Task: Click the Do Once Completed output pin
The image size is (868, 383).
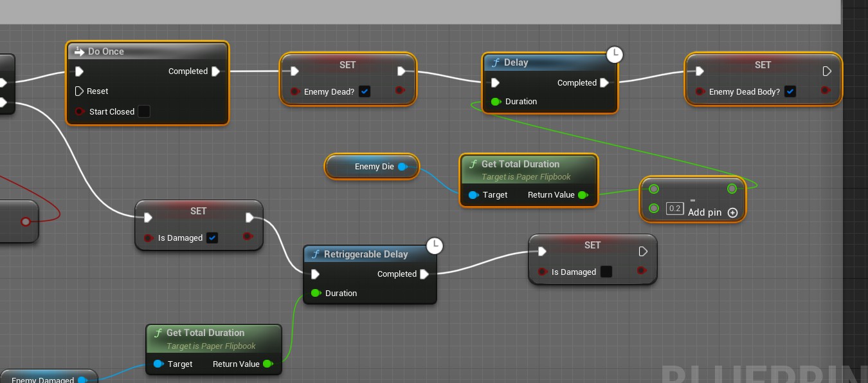Action: point(215,71)
